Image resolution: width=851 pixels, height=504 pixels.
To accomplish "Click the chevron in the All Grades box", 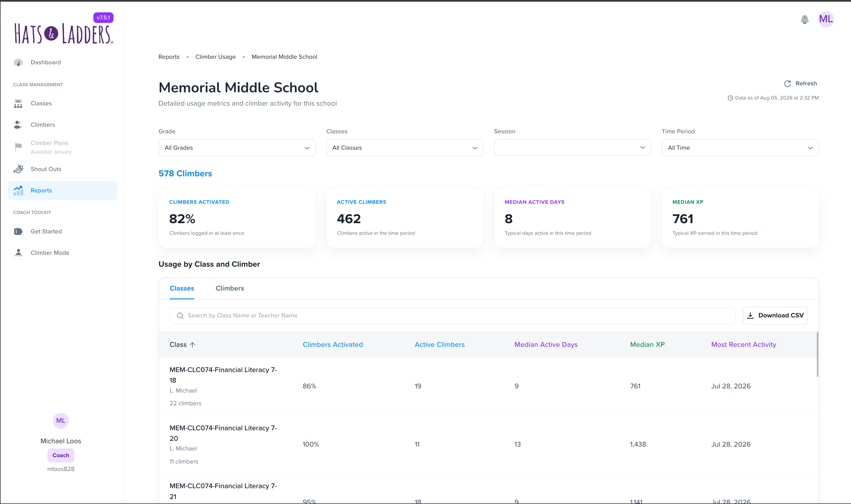I will (x=307, y=148).
